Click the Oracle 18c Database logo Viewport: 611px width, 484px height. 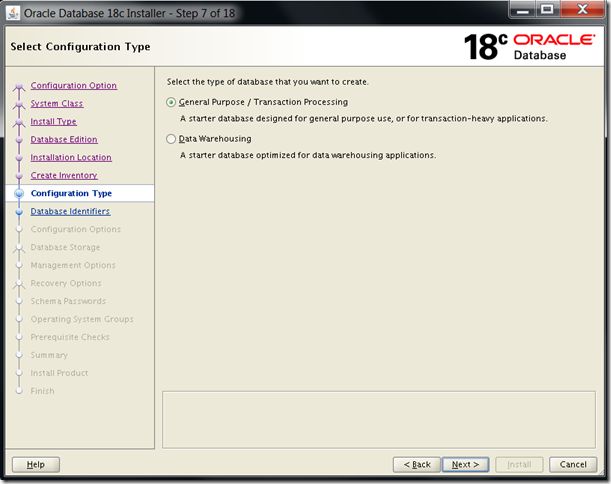coord(530,47)
